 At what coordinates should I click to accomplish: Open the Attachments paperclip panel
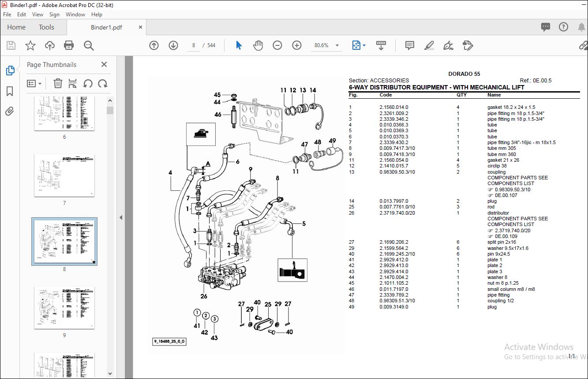[x=10, y=111]
